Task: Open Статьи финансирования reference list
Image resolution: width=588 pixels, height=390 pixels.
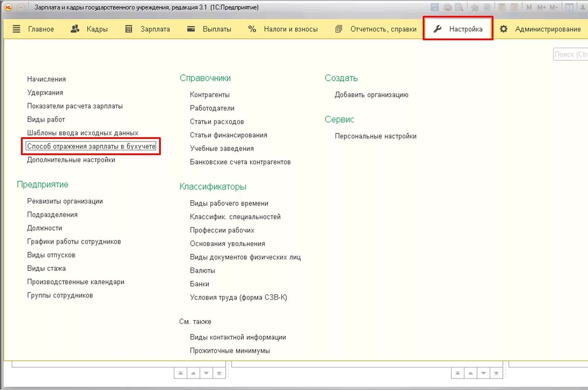Action: [229, 135]
